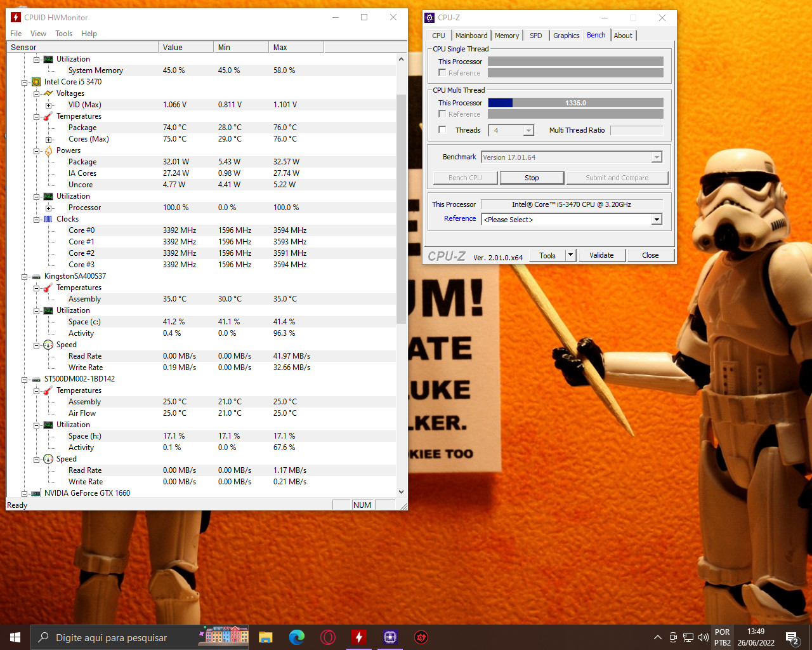Click the CPU-Z title bar icon

click(x=430, y=18)
